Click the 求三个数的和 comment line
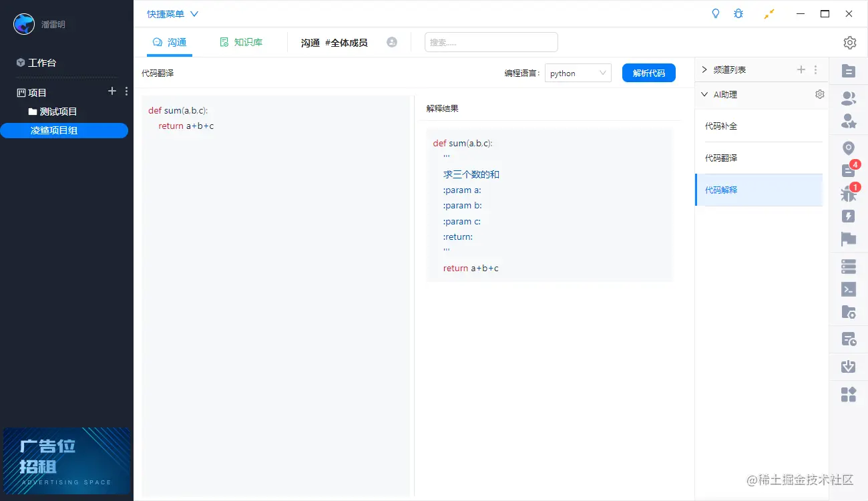Screen dimensions: 868x501 [471, 174]
